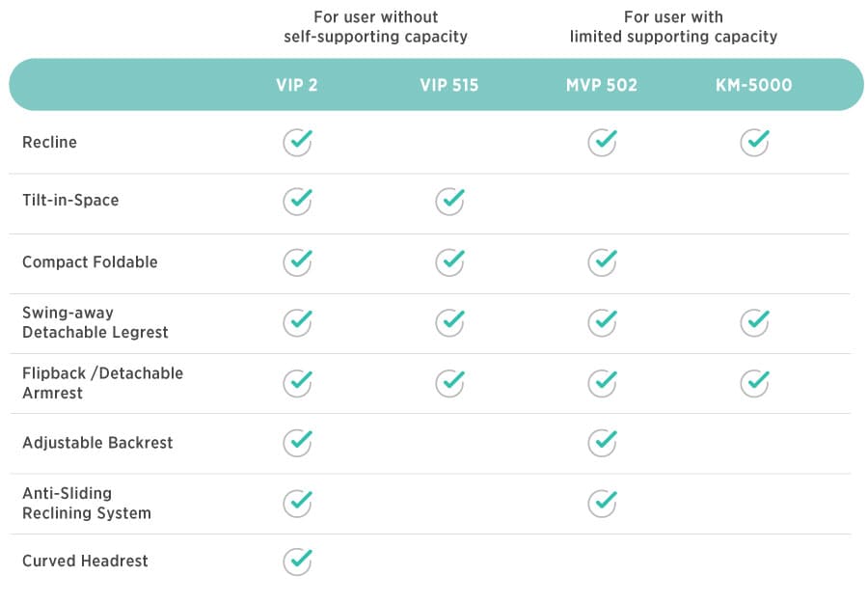Click the Recline checkmark under KM-5000

[755, 143]
